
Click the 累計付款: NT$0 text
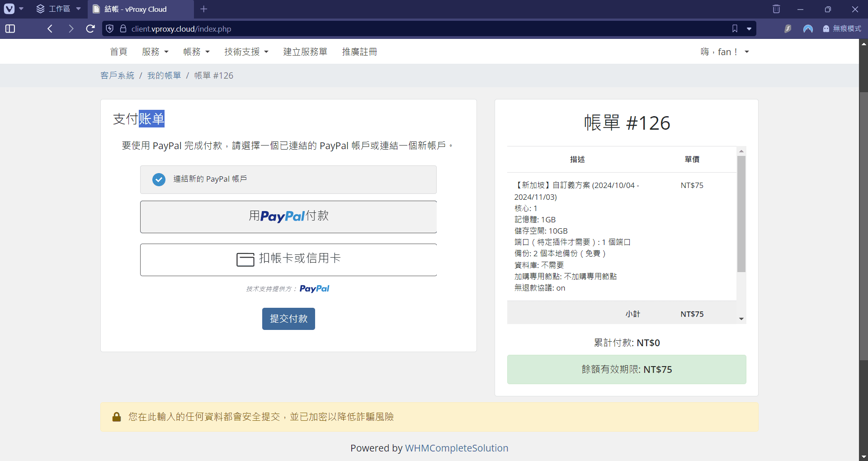click(627, 343)
